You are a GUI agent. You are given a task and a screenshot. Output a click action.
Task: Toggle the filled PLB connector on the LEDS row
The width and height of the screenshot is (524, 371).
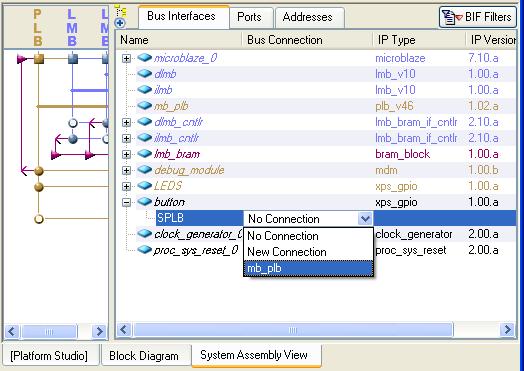pos(39,187)
